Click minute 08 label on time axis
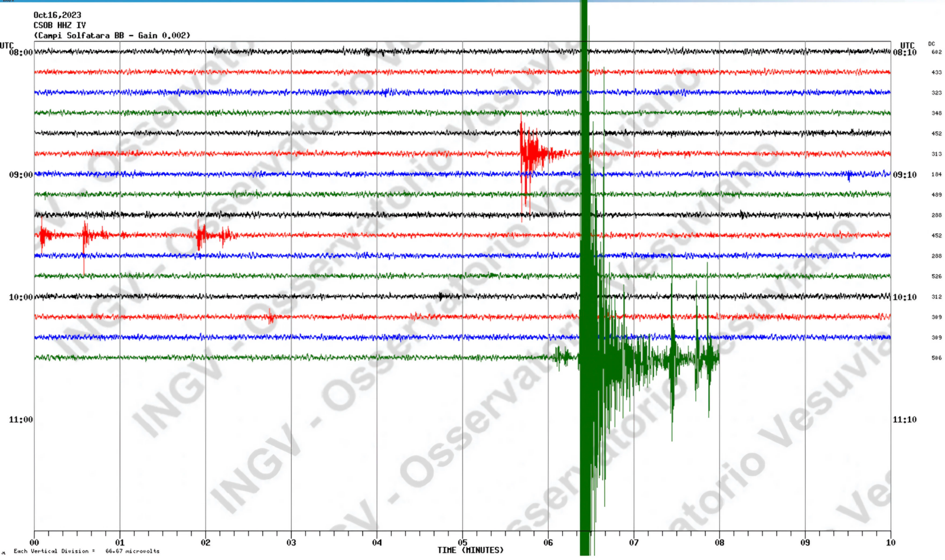The height and width of the screenshot is (560, 945). click(x=719, y=542)
